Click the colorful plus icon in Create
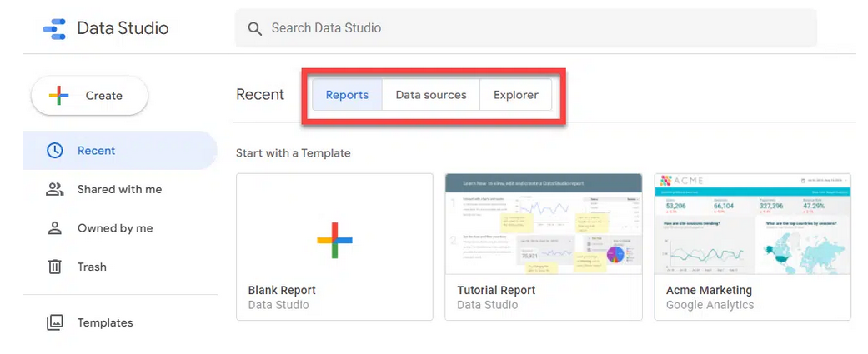Image resolution: width=868 pixels, height=354 pixels. coord(58,96)
